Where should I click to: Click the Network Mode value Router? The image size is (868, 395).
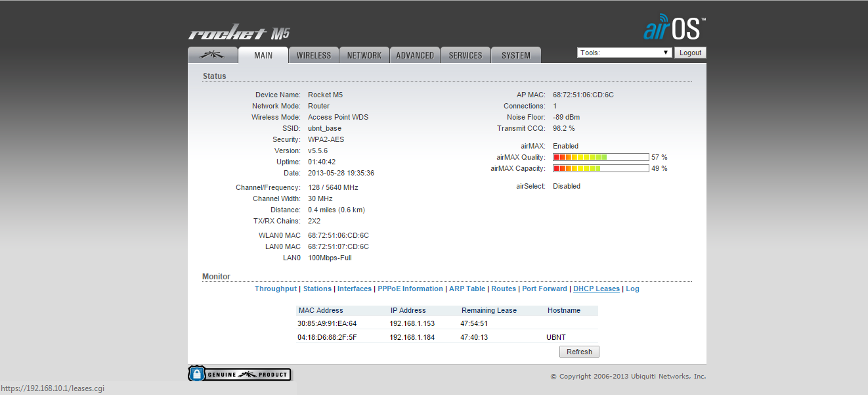click(x=318, y=106)
